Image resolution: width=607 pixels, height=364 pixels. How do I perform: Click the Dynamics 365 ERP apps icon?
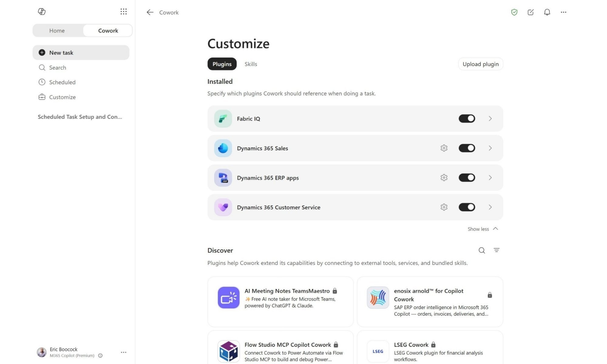[223, 177]
